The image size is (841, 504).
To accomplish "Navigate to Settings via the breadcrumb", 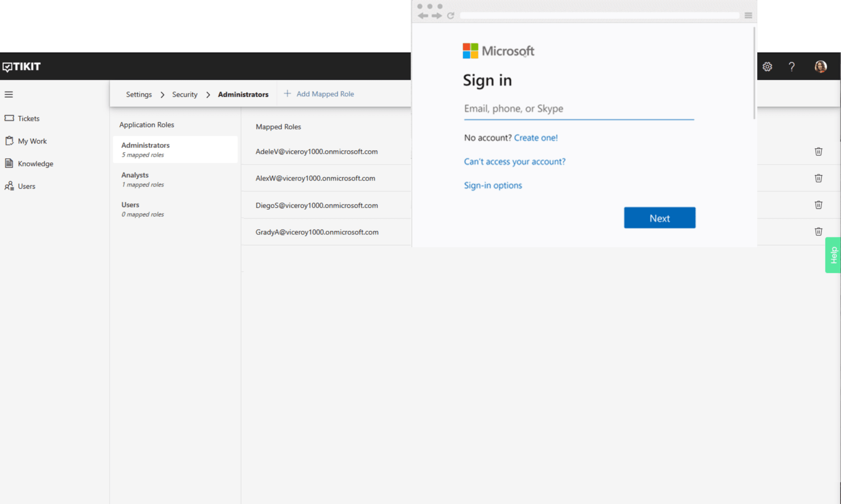I will 138,94.
